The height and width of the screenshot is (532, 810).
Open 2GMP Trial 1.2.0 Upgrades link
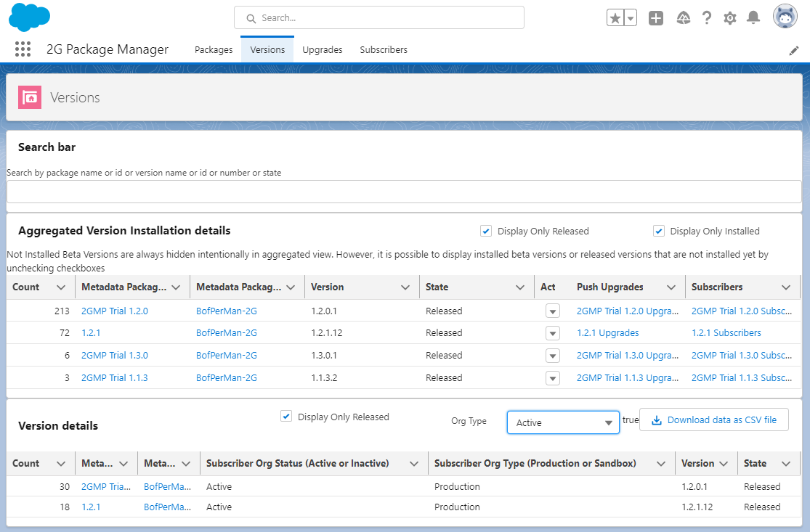click(x=628, y=311)
